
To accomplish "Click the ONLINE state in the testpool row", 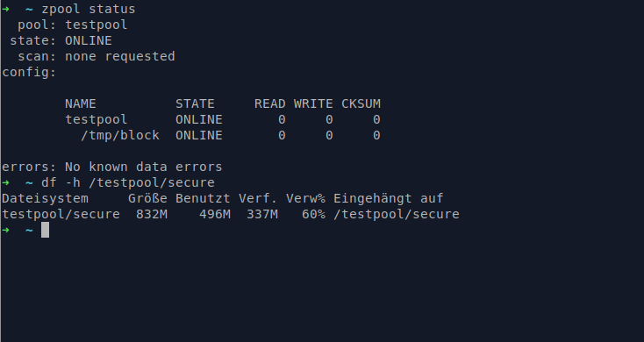I will click(x=199, y=119).
